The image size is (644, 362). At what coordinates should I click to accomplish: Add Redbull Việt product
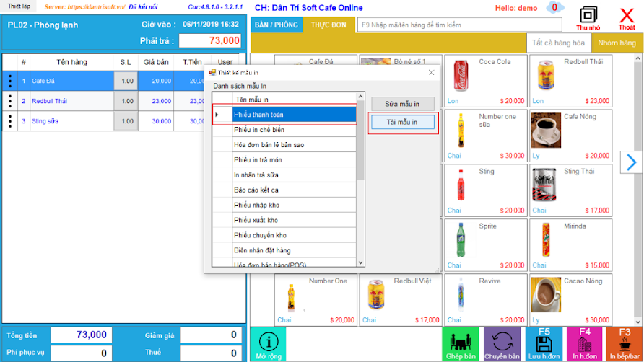401,300
